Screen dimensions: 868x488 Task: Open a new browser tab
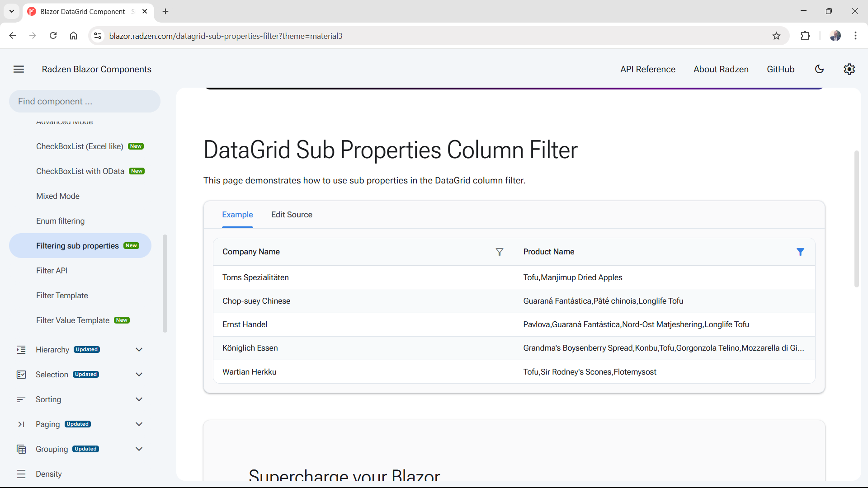tap(165, 11)
